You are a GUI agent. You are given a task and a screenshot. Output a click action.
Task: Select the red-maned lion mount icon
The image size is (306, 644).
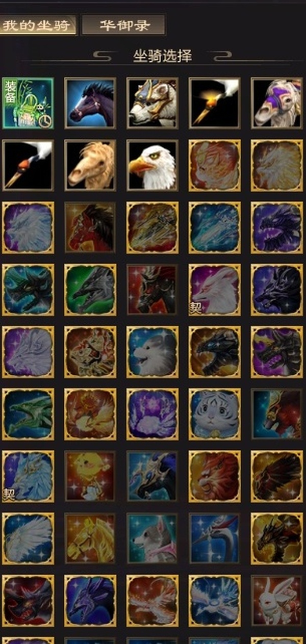point(215,476)
